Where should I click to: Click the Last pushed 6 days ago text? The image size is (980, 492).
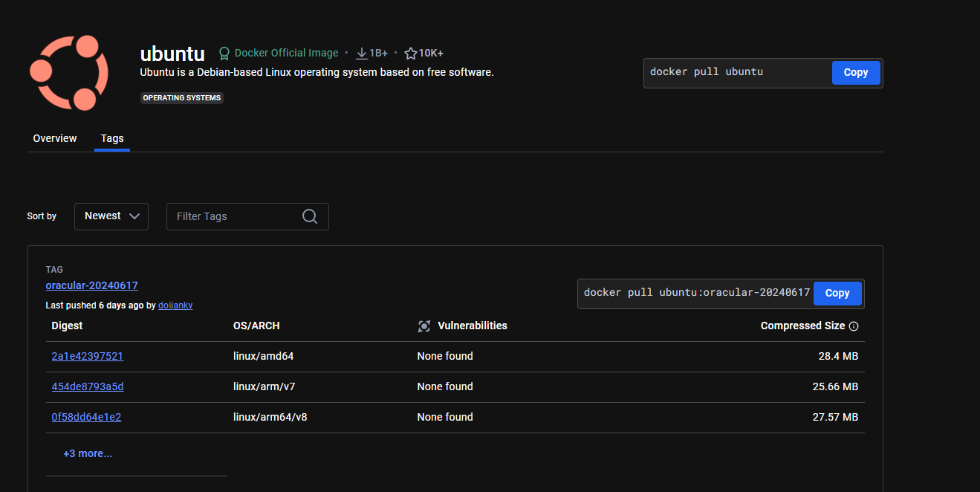click(x=95, y=305)
